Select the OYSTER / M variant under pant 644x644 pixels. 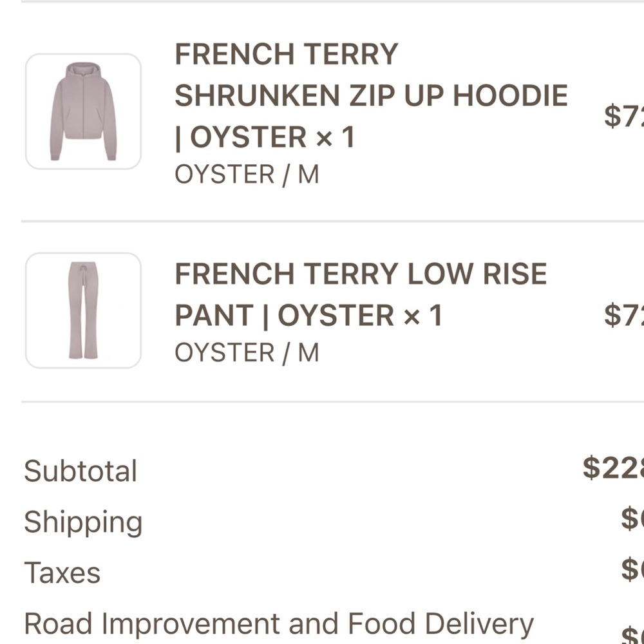point(247,353)
